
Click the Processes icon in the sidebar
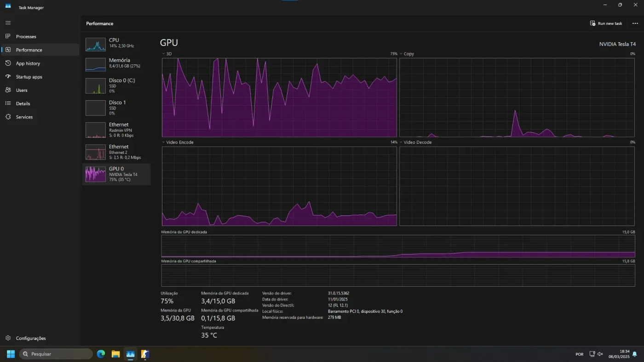[8, 36]
